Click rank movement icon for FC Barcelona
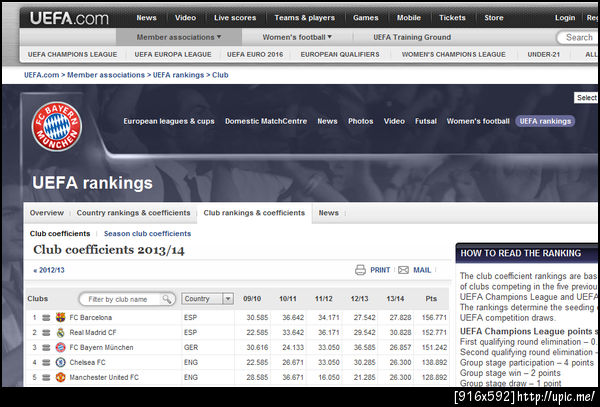This screenshot has height=407, width=600. coord(46,317)
